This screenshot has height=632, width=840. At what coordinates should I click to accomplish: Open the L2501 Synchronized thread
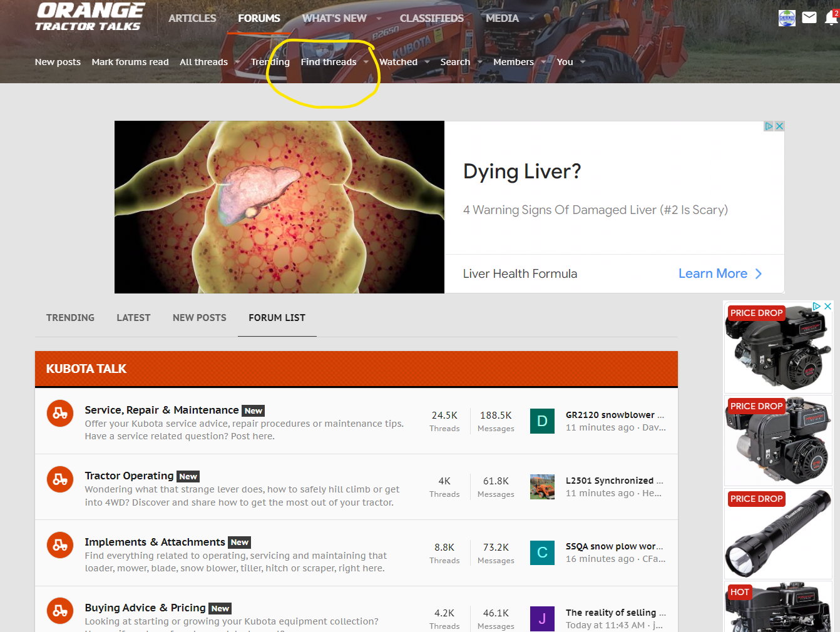click(615, 481)
